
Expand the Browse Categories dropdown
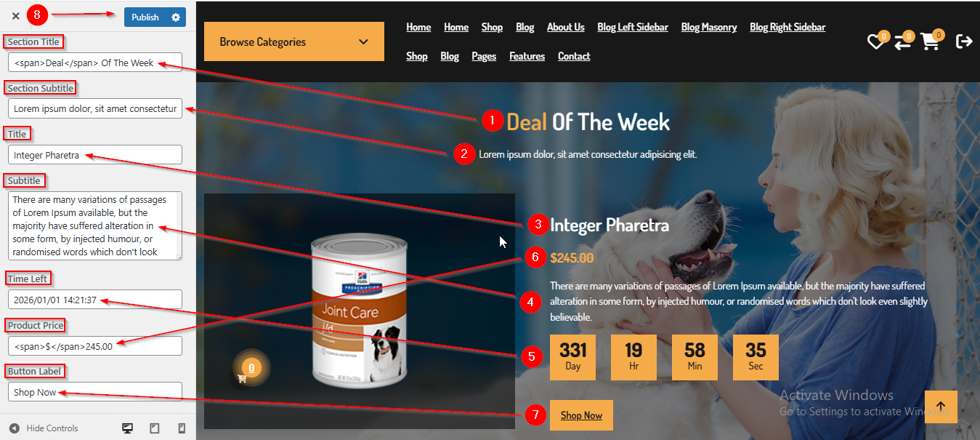coord(294,41)
